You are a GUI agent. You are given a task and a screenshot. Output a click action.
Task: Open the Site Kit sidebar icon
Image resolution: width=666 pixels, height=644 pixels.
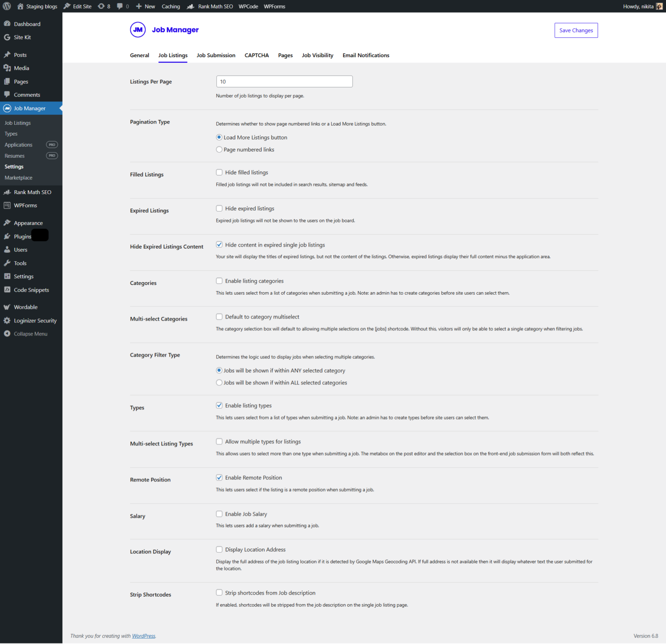(7, 37)
